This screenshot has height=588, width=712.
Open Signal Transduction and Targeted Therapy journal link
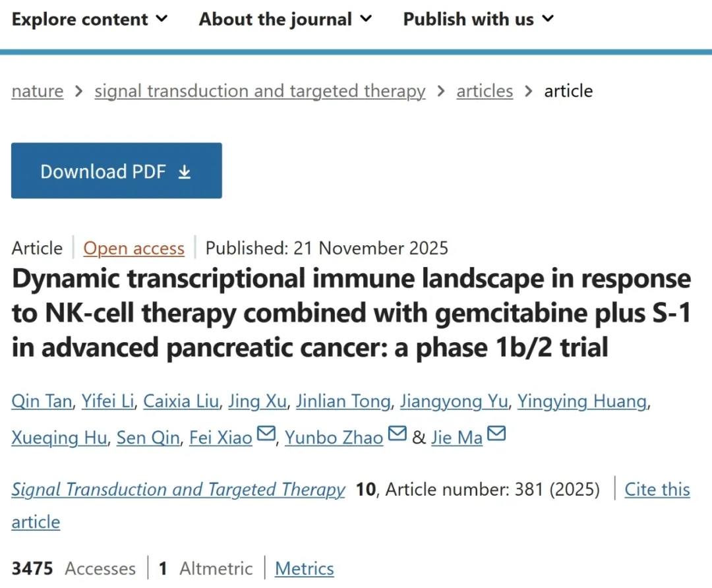(x=178, y=490)
